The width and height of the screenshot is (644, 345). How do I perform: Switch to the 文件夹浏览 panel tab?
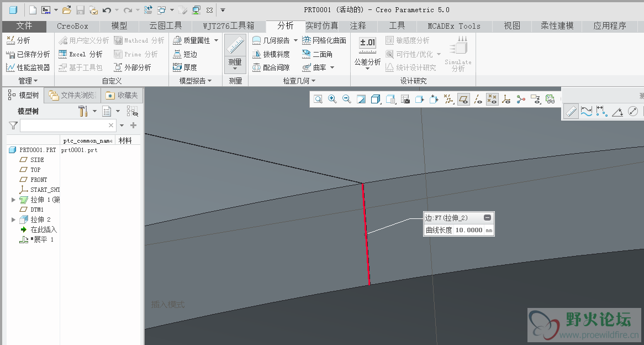[x=73, y=96]
